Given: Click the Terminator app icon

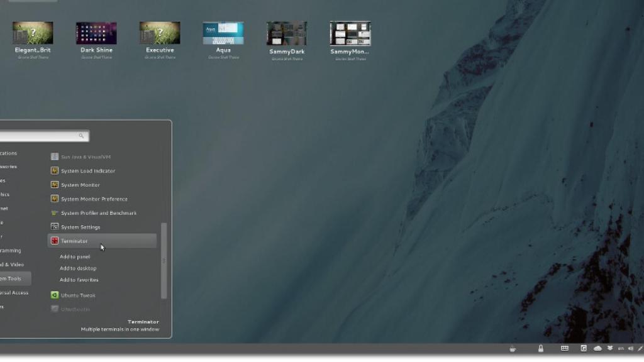Looking at the screenshot, I should tap(55, 241).
